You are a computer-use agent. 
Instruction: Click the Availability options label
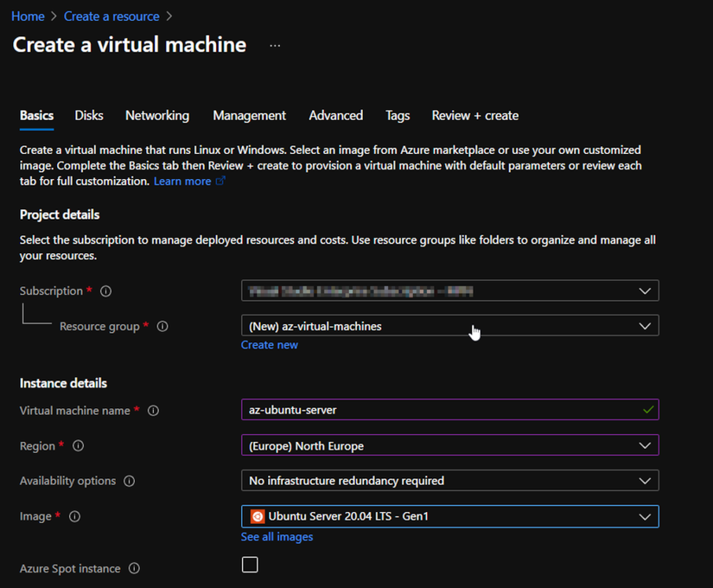click(x=67, y=481)
